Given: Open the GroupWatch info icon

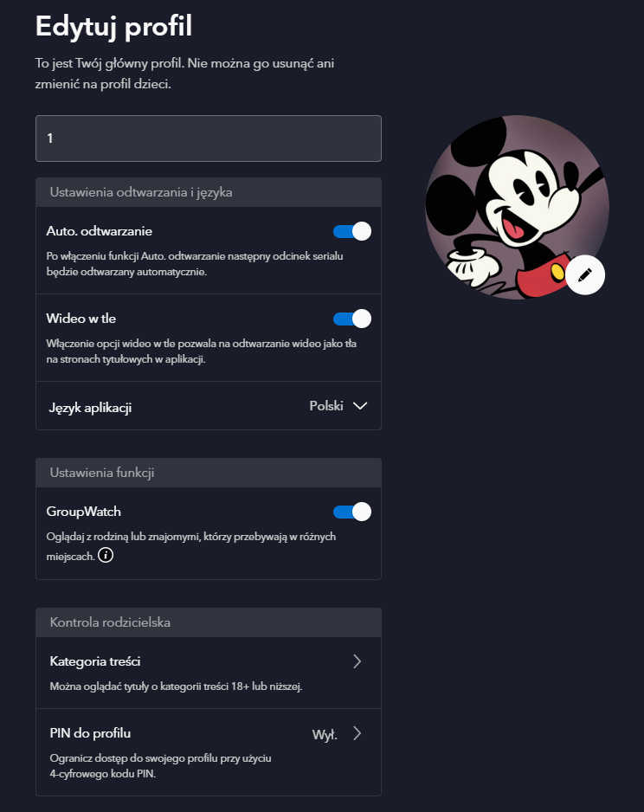Looking at the screenshot, I should click(x=106, y=555).
